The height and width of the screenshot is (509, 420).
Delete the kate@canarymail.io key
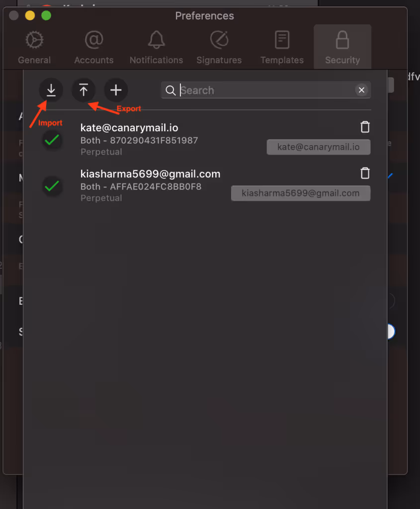[x=365, y=127]
